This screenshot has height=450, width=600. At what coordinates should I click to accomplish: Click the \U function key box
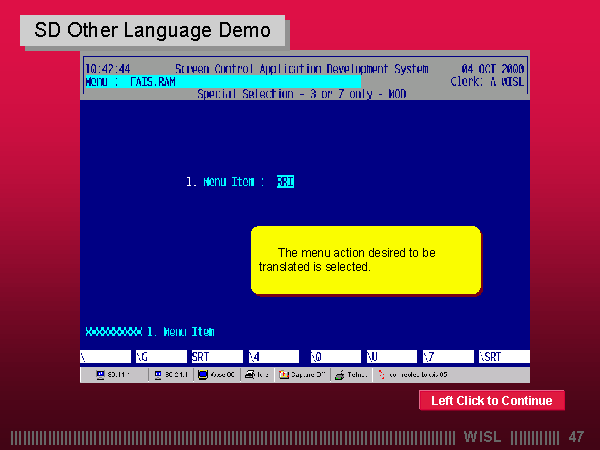[x=390, y=356]
